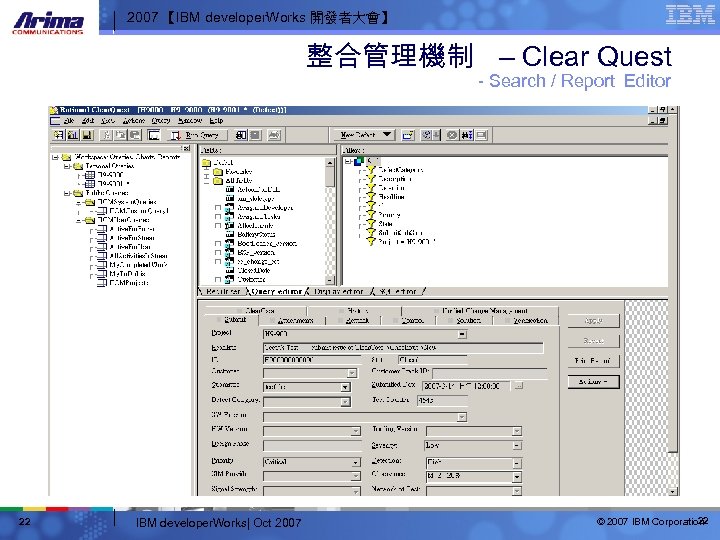Screen dimensions: 720x540
Task: Click the Defect folder icon in Fields panel
Action: pos(206,163)
